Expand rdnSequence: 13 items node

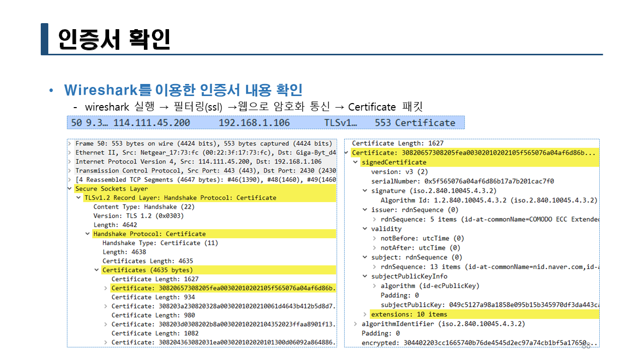[375, 266]
